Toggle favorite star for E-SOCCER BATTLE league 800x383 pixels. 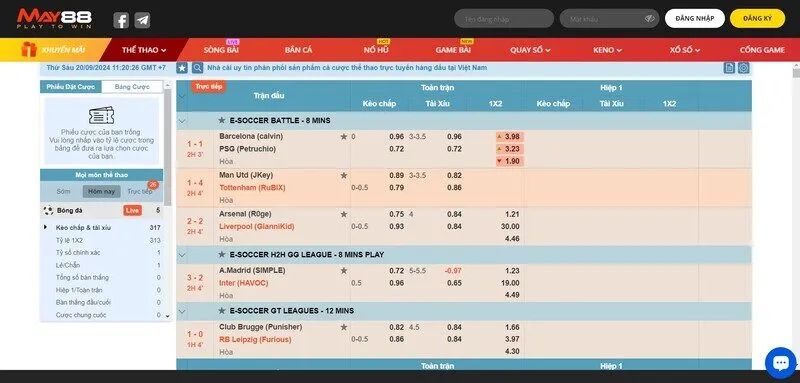222,120
